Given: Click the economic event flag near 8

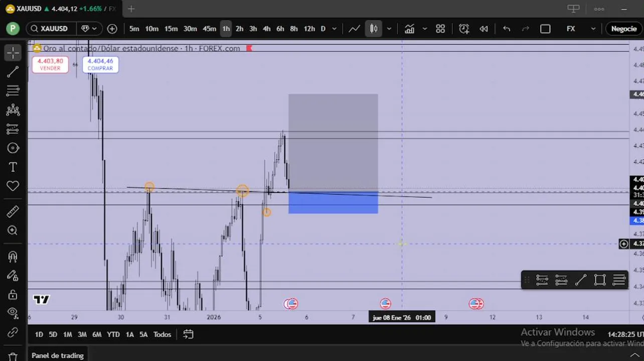Looking at the screenshot, I should 385,303.
